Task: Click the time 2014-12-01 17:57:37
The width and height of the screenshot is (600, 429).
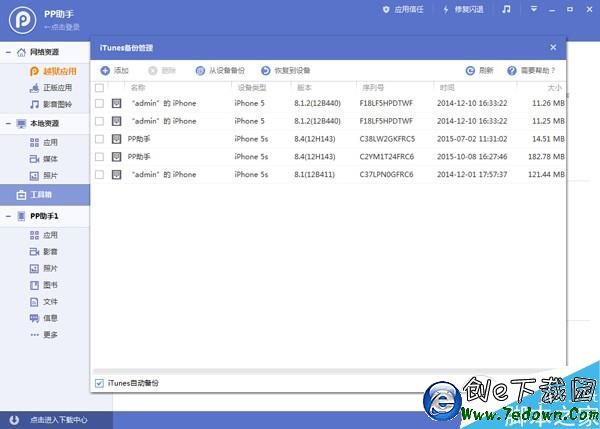Action: coord(472,175)
